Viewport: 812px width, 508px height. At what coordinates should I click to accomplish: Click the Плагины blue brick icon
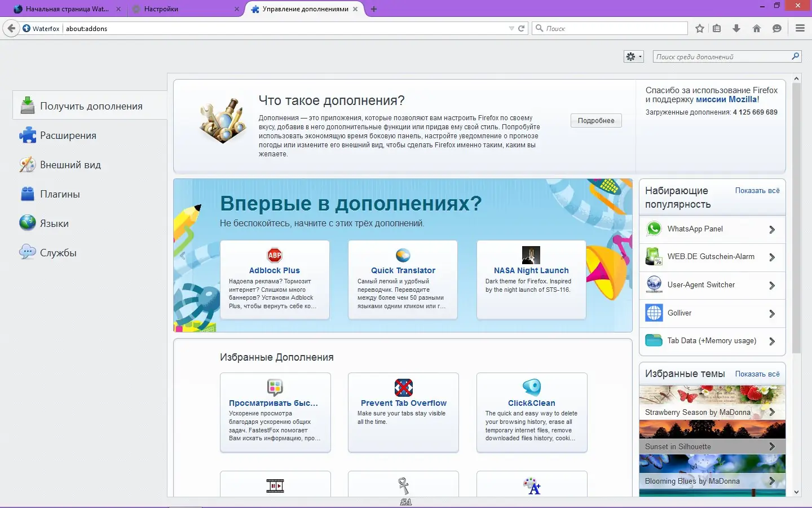[x=28, y=194]
